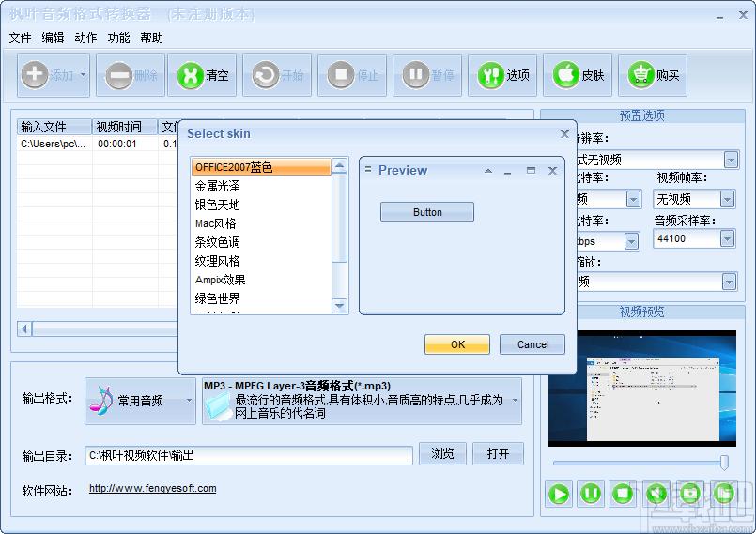The image size is (756, 534).
Task: Close the inner Preview panel
Action: point(553,171)
